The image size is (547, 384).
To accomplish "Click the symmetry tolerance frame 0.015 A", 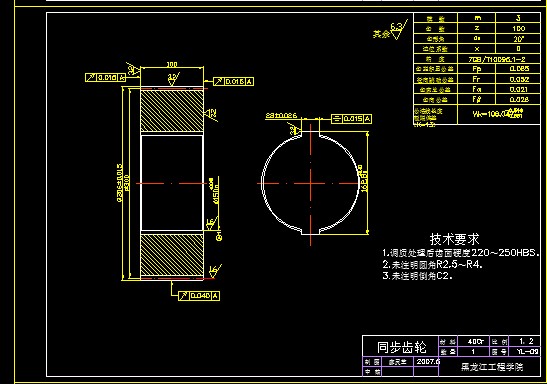I will pos(351,119).
